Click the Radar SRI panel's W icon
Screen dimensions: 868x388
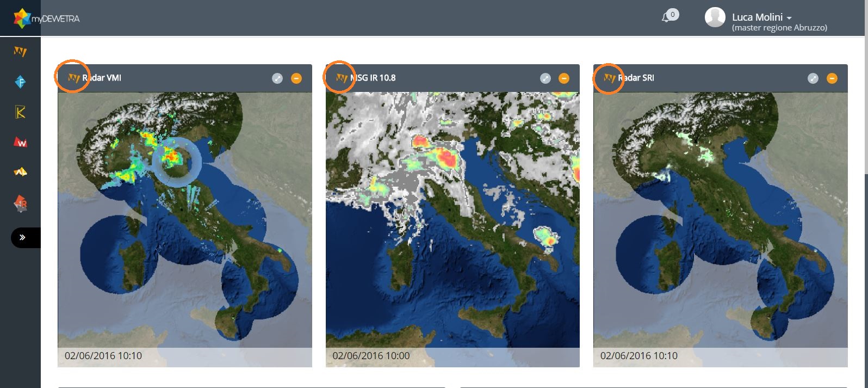coord(610,78)
